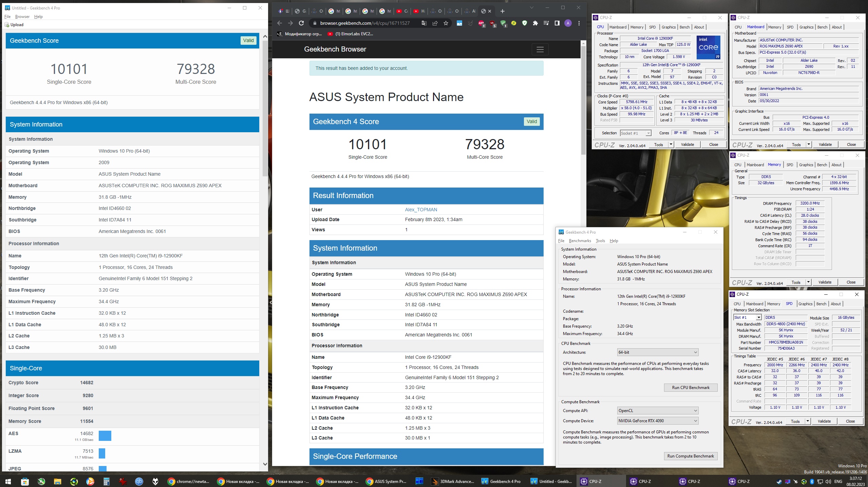Expand Chrome's tab search chevron
This screenshot has width=868, height=487.
click(x=532, y=7)
